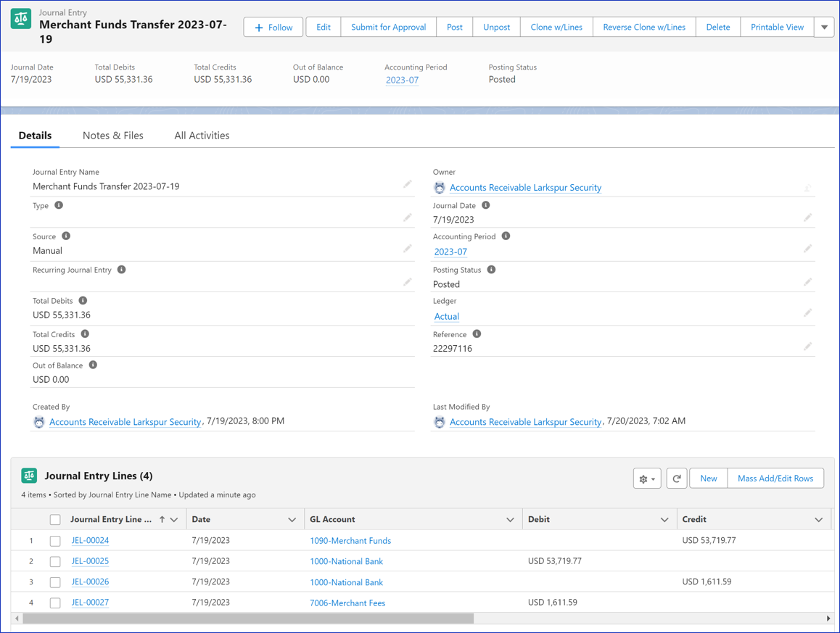This screenshot has height=633, width=840.
Task: Switch to the All Activities tab
Action: click(x=202, y=136)
